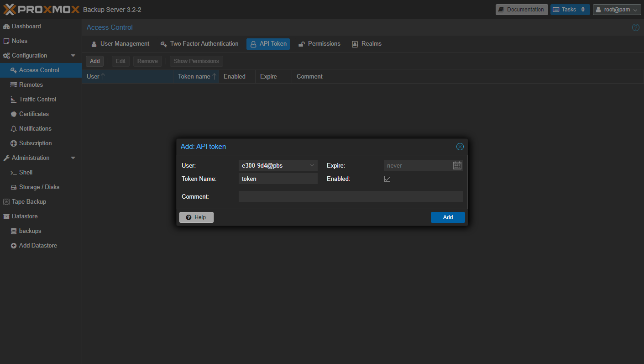Click the Help button in the dialog
Screen dimensions: 644x364
[196, 217]
